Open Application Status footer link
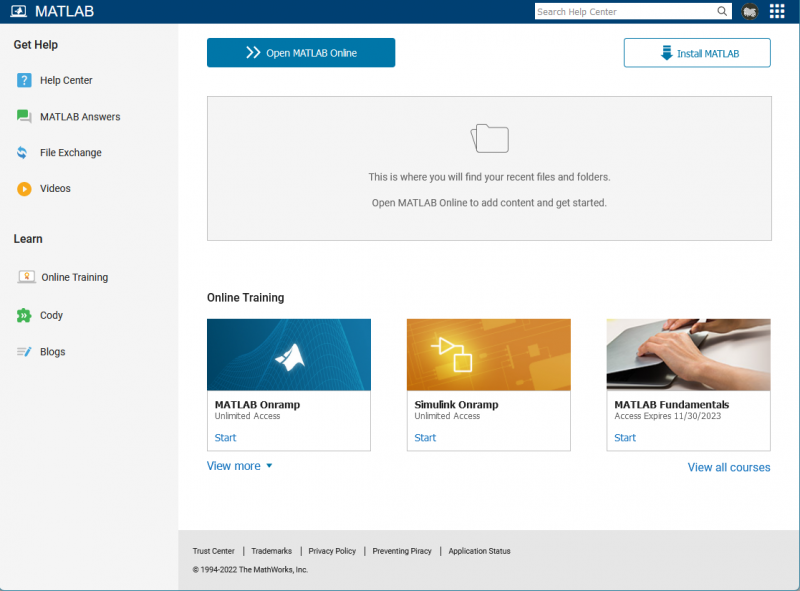Viewport: 800px width, 591px height. click(x=479, y=551)
